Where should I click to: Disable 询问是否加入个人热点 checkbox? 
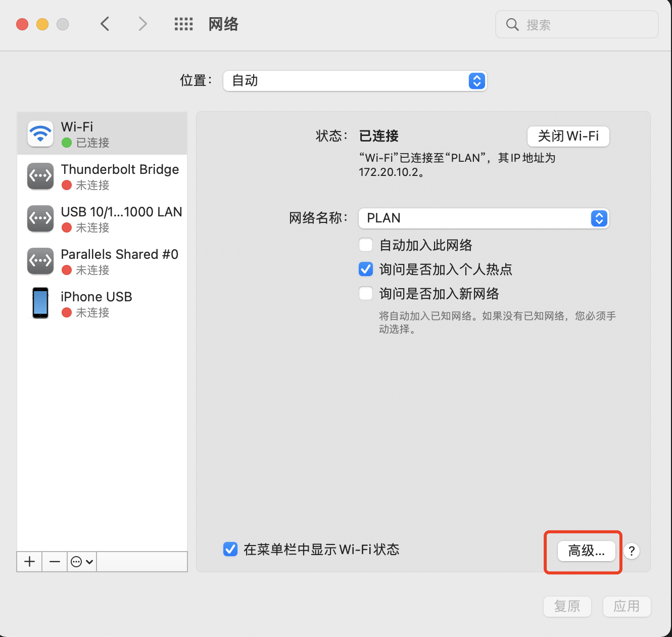pyautogui.click(x=366, y=269)
